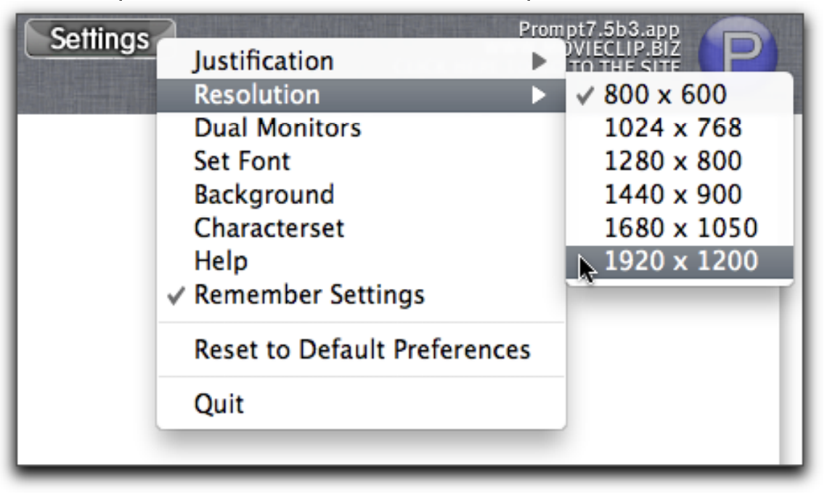Viewport: 835px width, 504px height.
Task: Quit the application via menu
Action: click(x=219, y=404)
